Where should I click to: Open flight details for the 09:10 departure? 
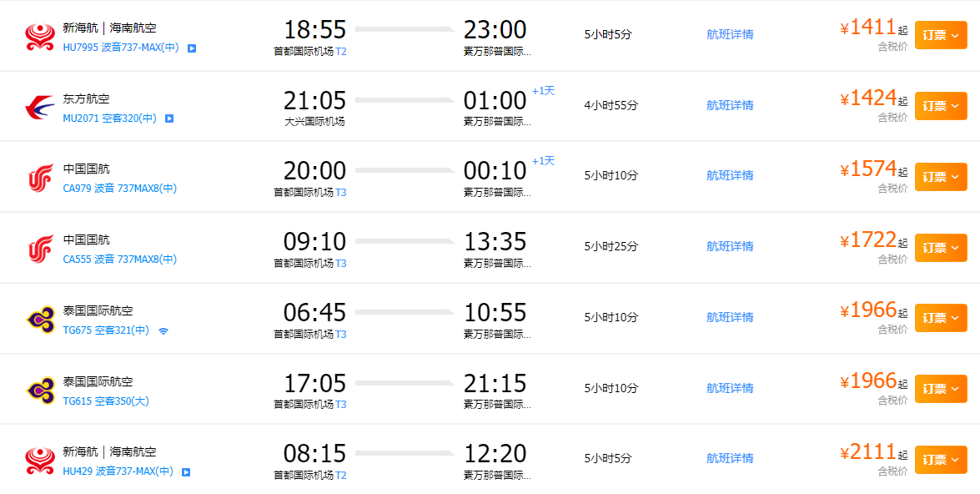click(730, 246)
